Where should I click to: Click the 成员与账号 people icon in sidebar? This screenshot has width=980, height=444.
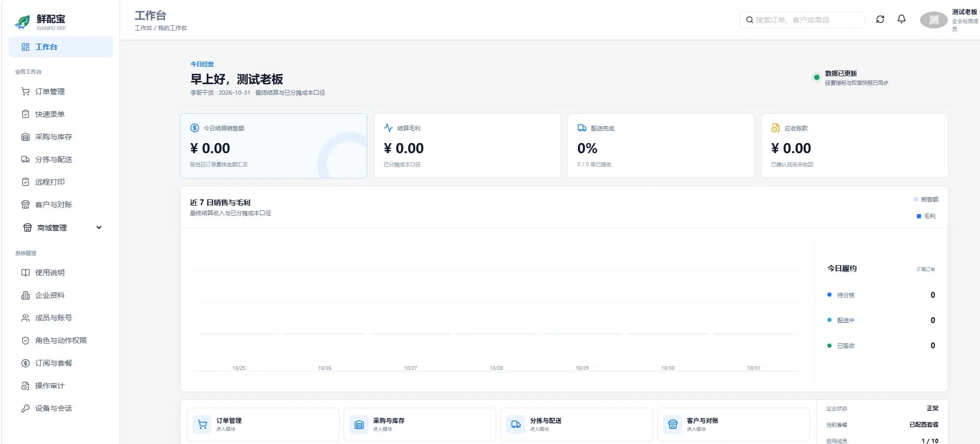click(x=25, y=318)
